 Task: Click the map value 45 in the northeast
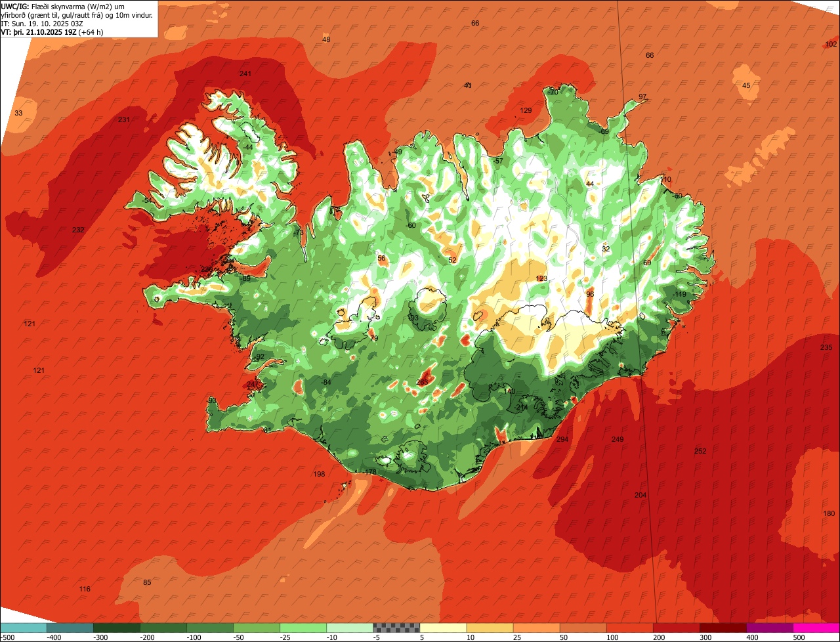coord(746,86)
